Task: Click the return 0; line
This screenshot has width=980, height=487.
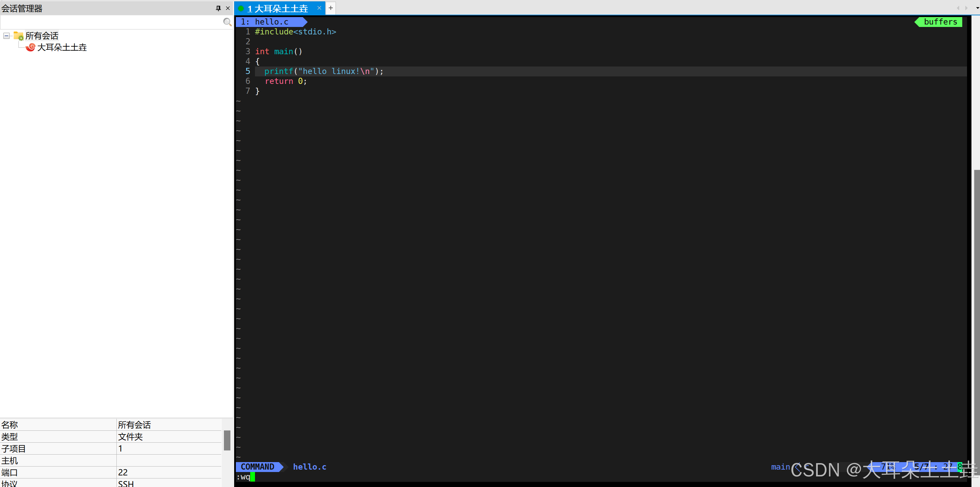Action: [286, 81]
